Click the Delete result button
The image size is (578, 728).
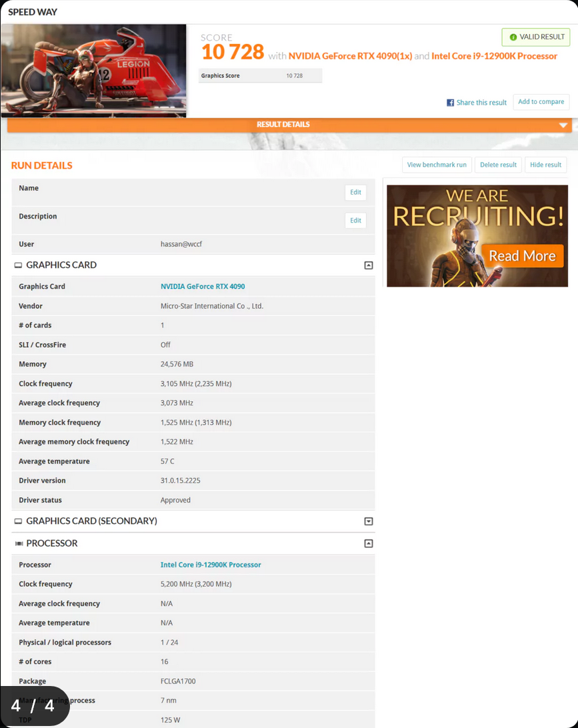[498, 165]
